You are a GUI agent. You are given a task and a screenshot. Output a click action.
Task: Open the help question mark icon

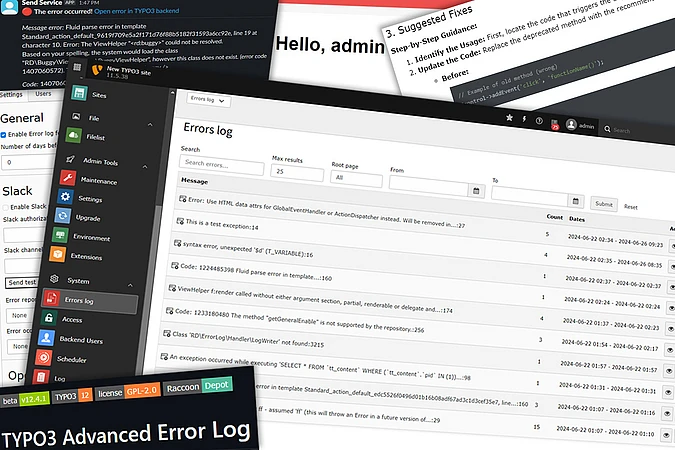(537, 121)
